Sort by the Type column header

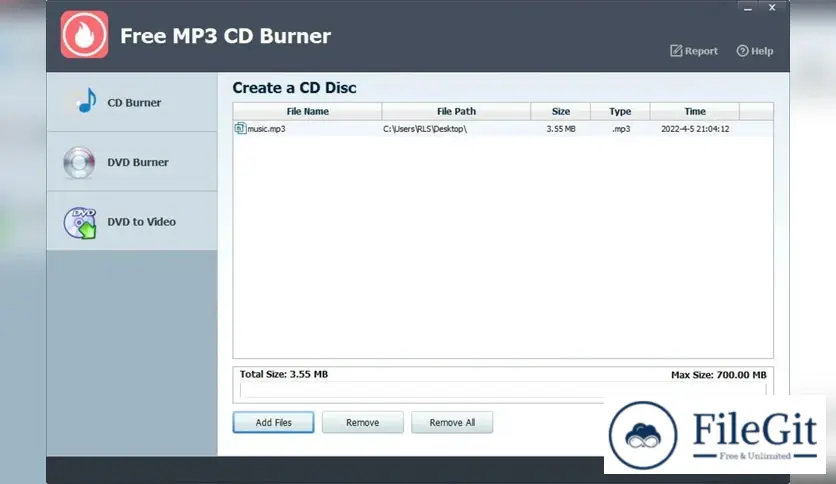[x=620, y=111]
